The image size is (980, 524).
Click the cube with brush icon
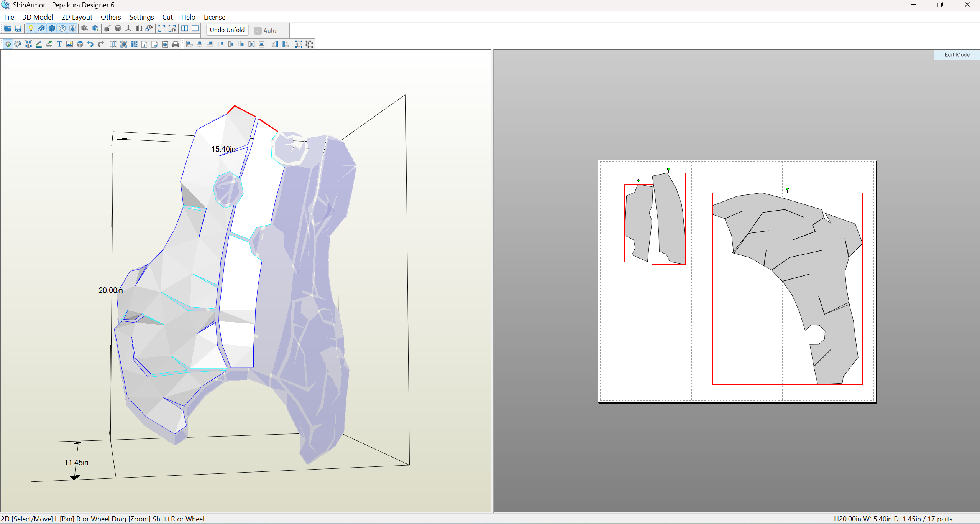pyautogui.click(x=108, y=29)
